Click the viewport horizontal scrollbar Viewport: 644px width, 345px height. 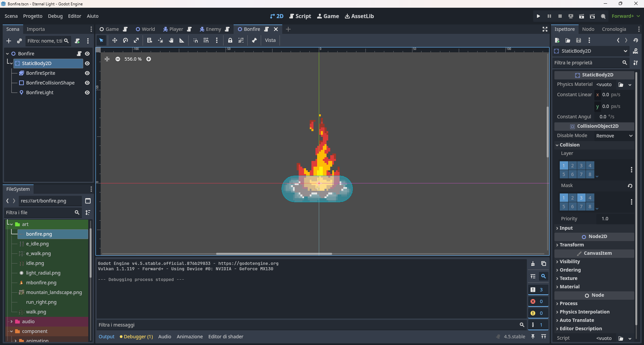point(274,254)
